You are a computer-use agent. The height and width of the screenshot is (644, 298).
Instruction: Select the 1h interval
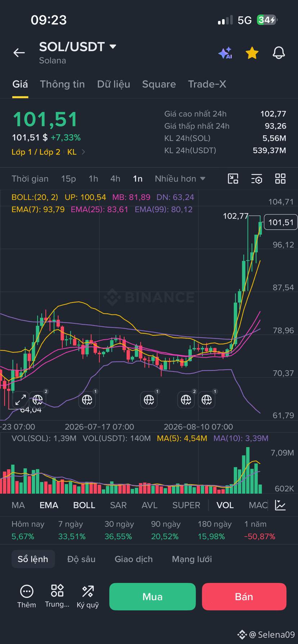tap(93, 179)
